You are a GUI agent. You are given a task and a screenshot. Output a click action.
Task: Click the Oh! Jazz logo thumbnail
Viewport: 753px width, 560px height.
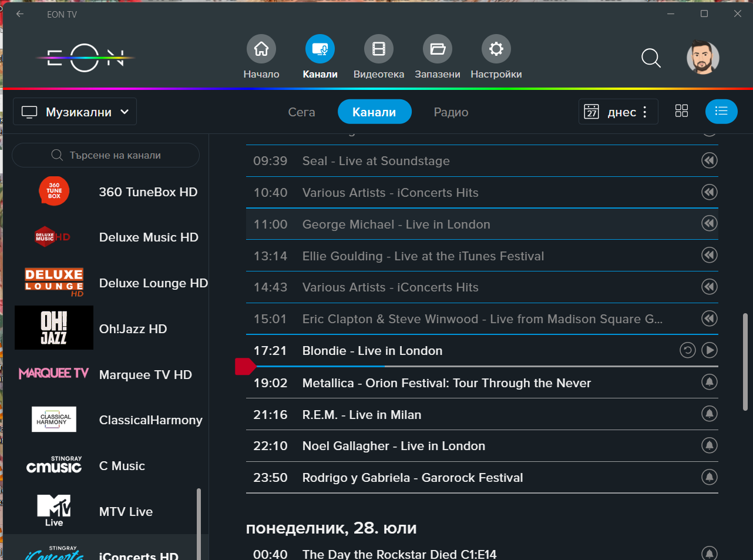click(54, 328)
